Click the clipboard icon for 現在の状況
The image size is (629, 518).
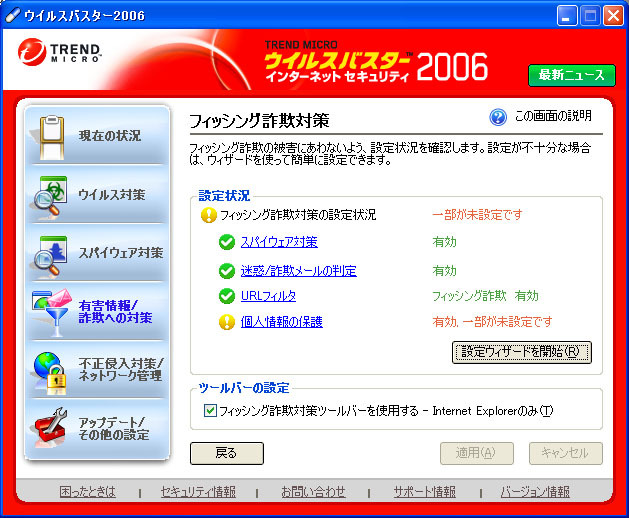click(52, 137)
